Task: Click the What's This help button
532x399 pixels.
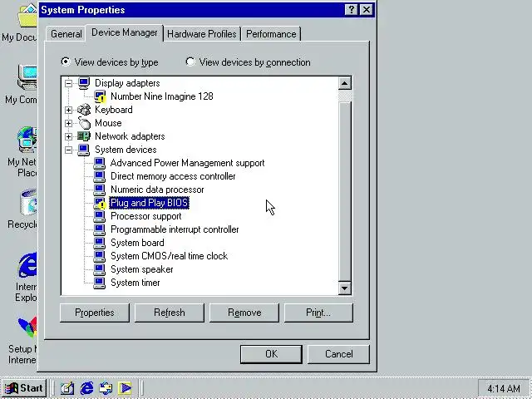Action: [x=351, y=9]
